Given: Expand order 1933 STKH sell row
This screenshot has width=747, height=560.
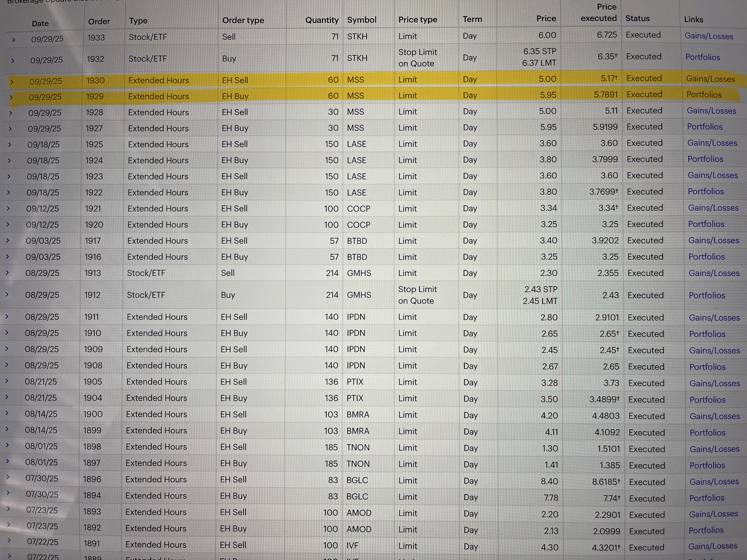Looking at the screenshot, I should 13,40.
